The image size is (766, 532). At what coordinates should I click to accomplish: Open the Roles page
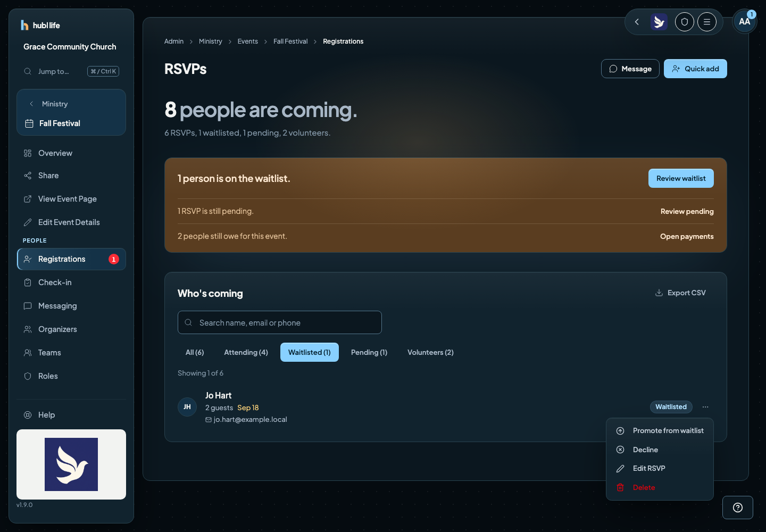[x=71, y=376]
